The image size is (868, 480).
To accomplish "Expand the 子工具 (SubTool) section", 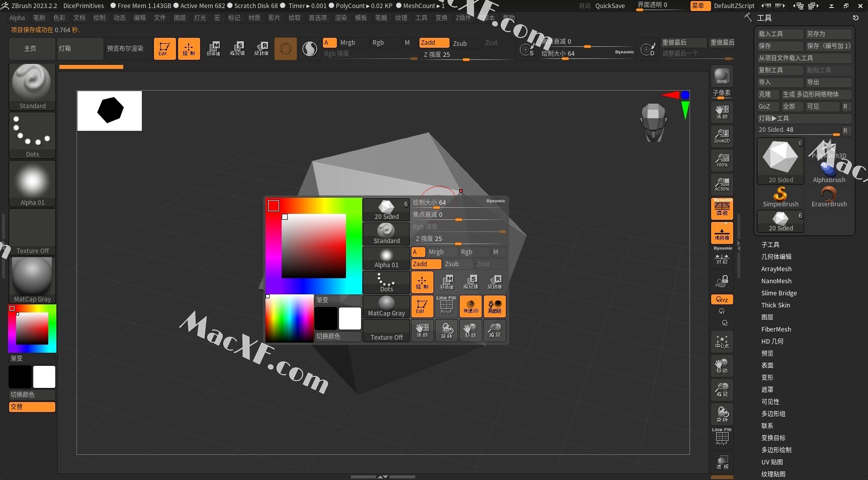I will pos(770,245).
